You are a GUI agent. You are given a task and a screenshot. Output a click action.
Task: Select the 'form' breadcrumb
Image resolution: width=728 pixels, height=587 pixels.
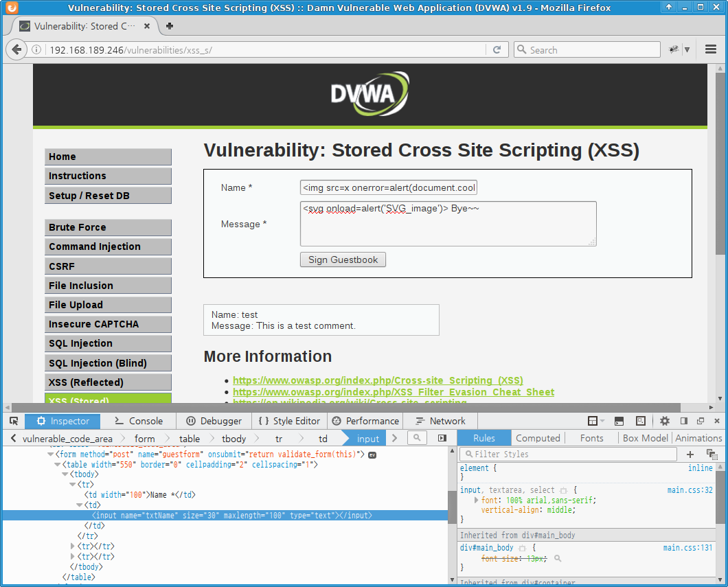pos(144,439)
